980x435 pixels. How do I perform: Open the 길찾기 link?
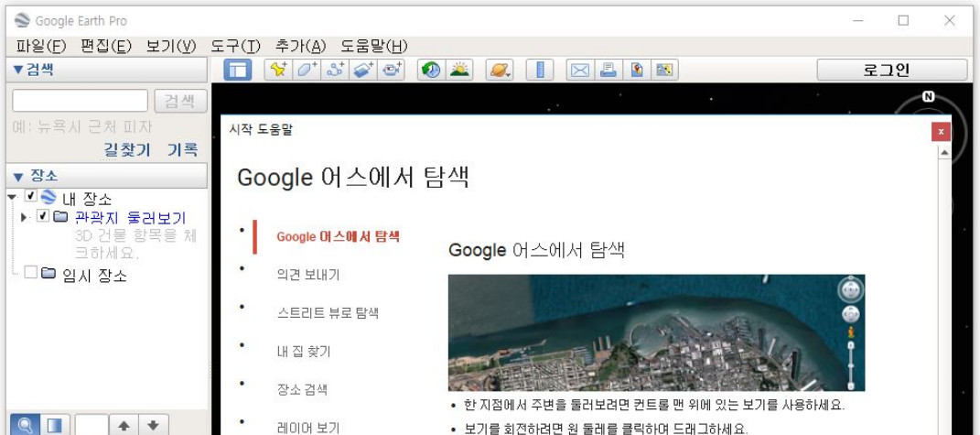[127, 149]
